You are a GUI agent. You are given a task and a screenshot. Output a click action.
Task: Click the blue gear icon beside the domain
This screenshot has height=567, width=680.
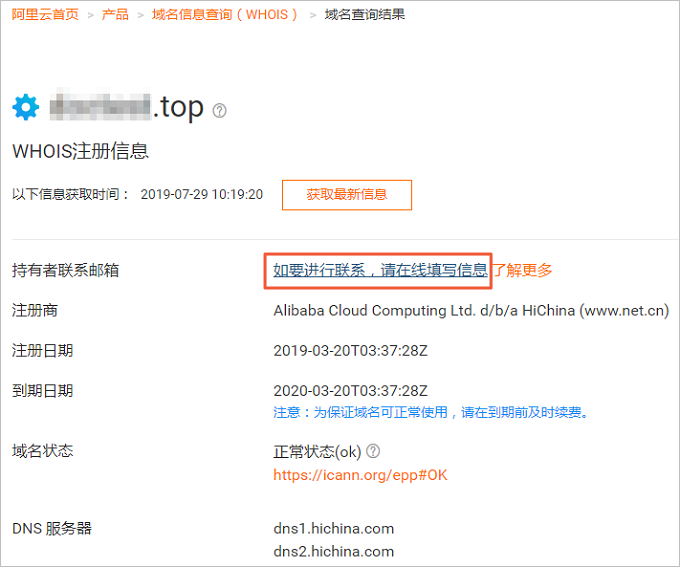tap(26, 107)
